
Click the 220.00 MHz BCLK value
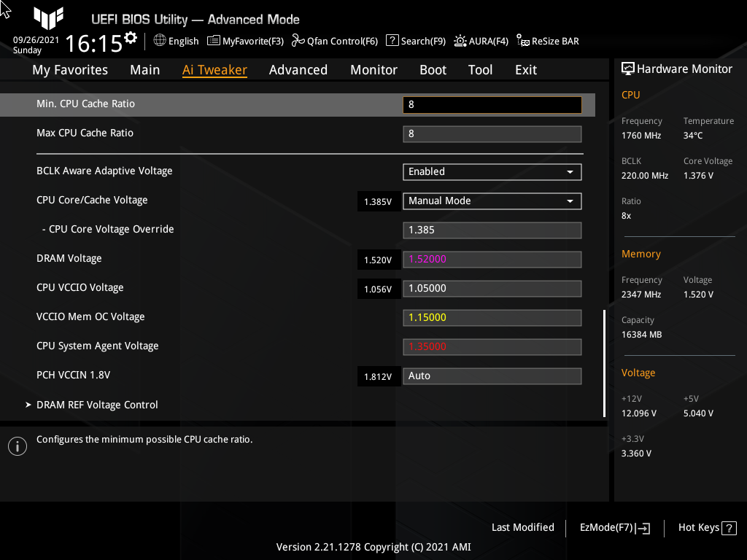tap(645, 176)
